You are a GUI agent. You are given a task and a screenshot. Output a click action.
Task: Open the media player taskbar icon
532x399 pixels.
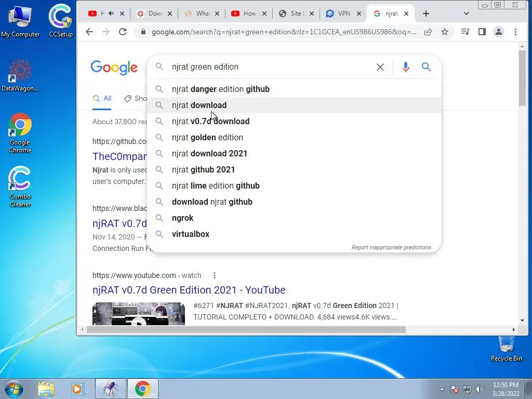point(77,389)
